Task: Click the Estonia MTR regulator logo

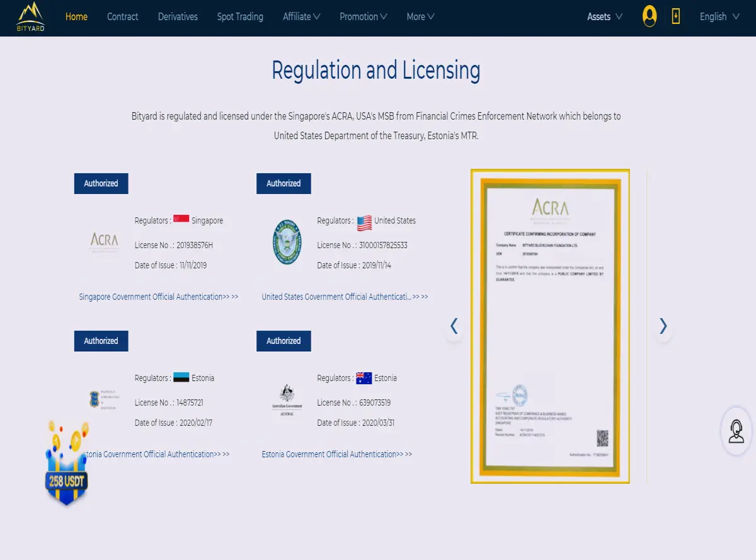Action: point(104,399)
